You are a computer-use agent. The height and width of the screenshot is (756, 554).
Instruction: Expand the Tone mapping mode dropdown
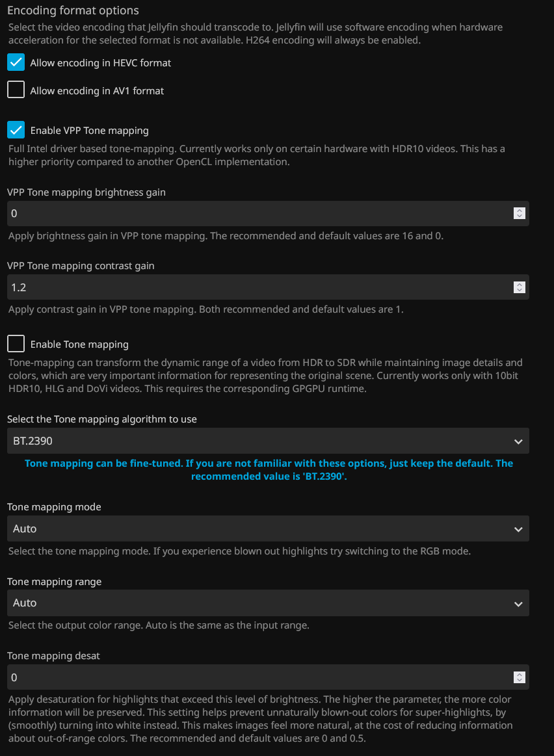click(267, 528)
